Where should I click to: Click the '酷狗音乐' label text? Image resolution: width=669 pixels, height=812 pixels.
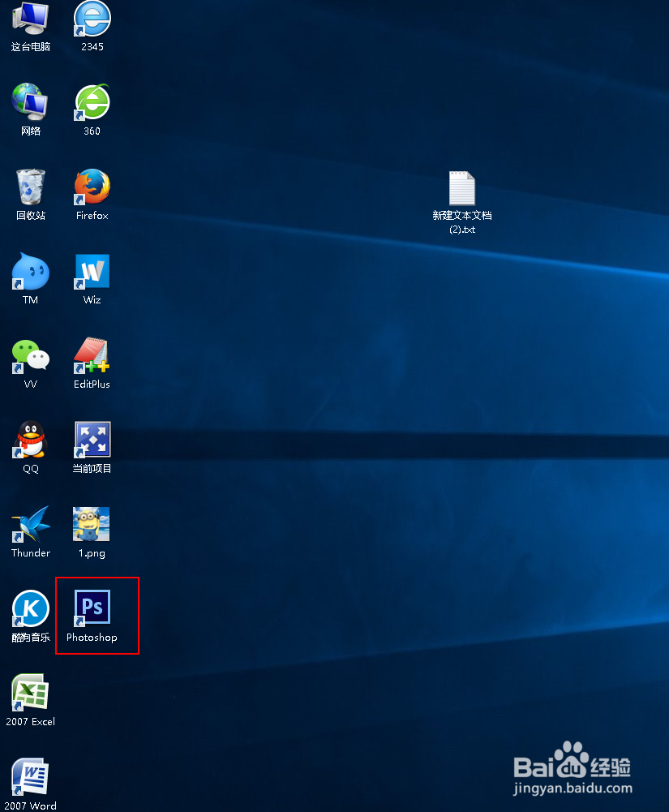(x=31, y=638)
